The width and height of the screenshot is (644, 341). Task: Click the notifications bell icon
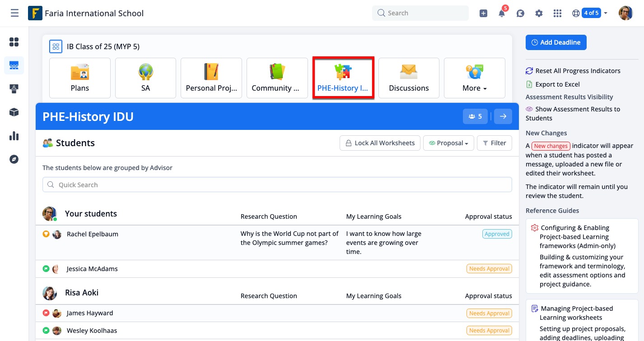point(502,14)
